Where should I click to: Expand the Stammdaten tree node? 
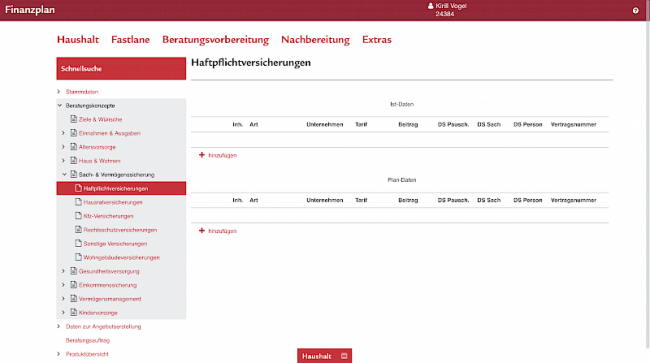pyautogui.click(x=58, y=92)
